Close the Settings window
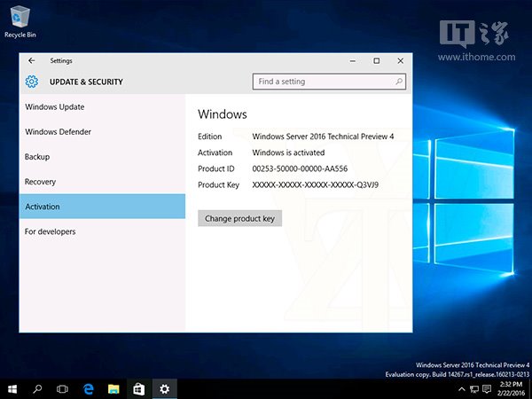 (x=401, y=61)
